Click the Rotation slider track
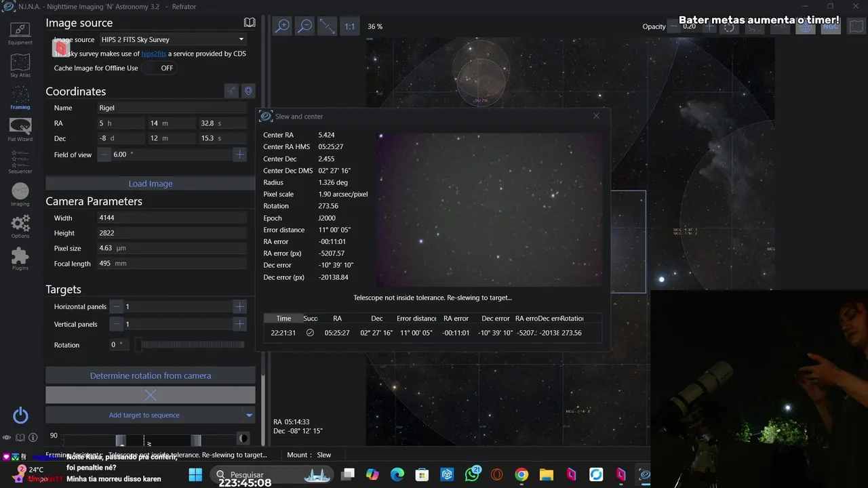Image resolution: width=868 pixels, height=488 pixels. [190, 345]
